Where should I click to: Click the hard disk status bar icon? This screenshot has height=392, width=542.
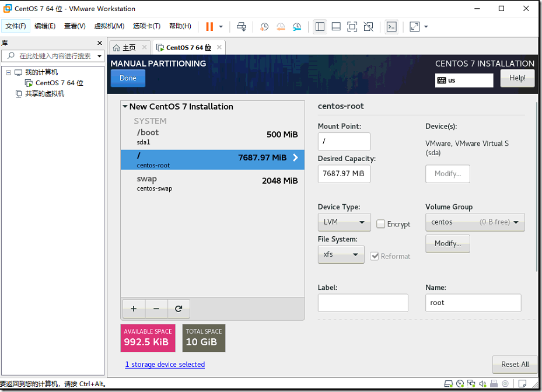coord(448,384)
